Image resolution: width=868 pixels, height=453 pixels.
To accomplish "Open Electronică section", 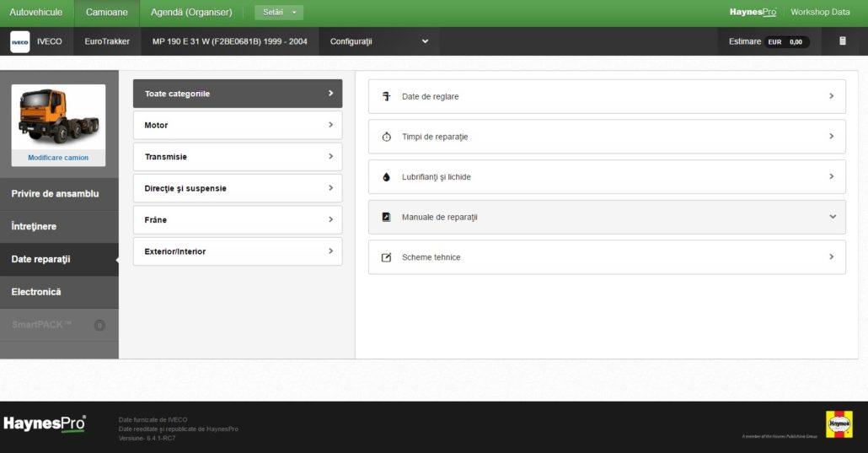I will pyautogui.click(x=59, y=292).
